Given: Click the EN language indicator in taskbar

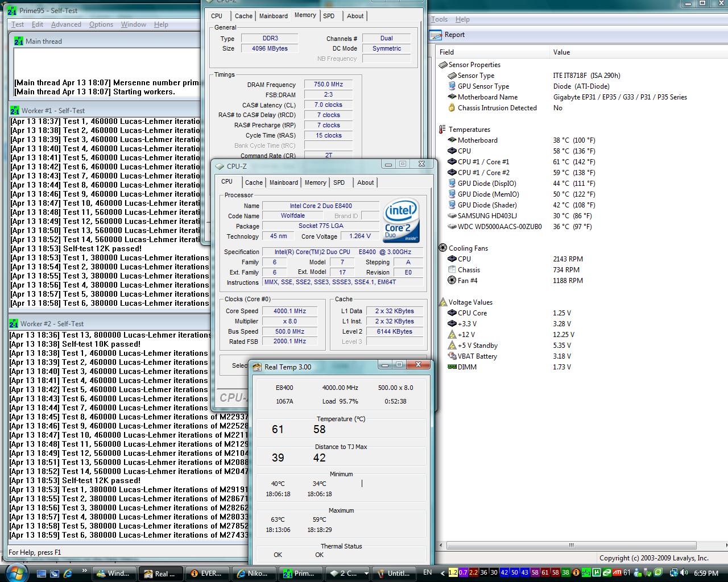Looking at the screenshot, I should point(427,573).
